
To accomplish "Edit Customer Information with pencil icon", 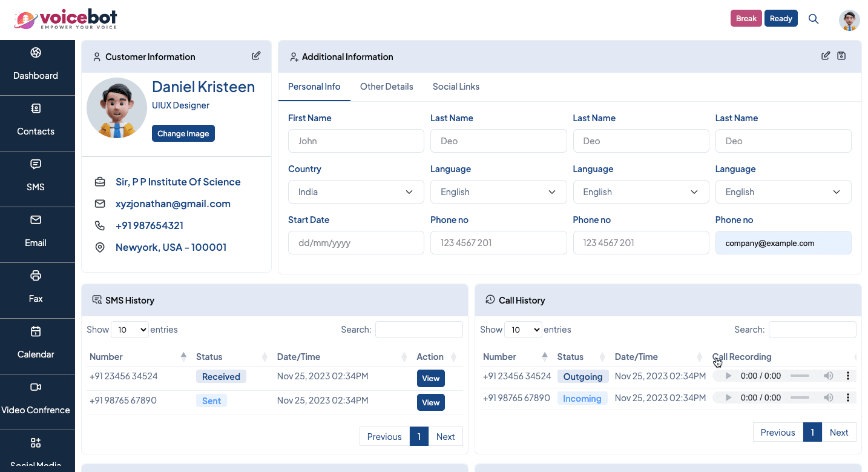I will [x=256, y=56].
